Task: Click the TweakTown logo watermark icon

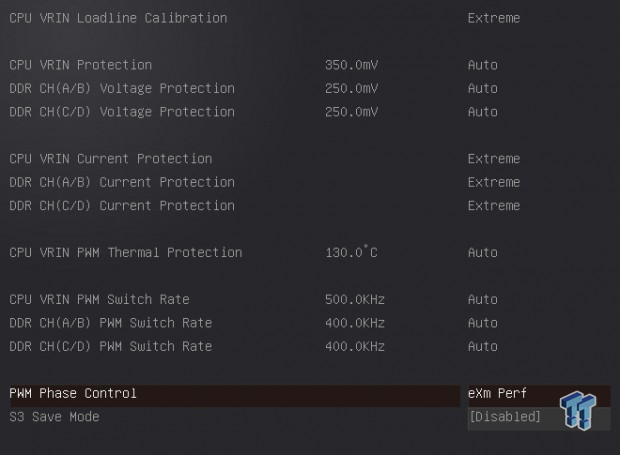Action: tap(578, 410)
